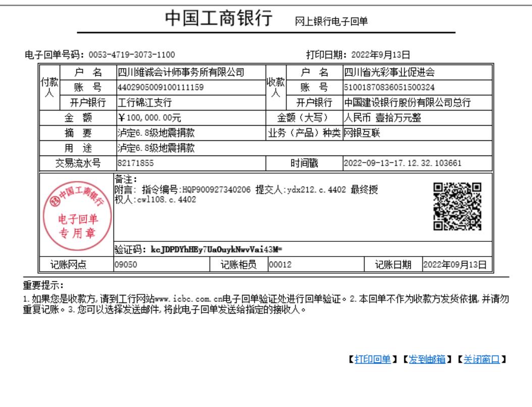
Task: Click payee bank 中国建设银行股份有限公司总行
Action: 407,103
